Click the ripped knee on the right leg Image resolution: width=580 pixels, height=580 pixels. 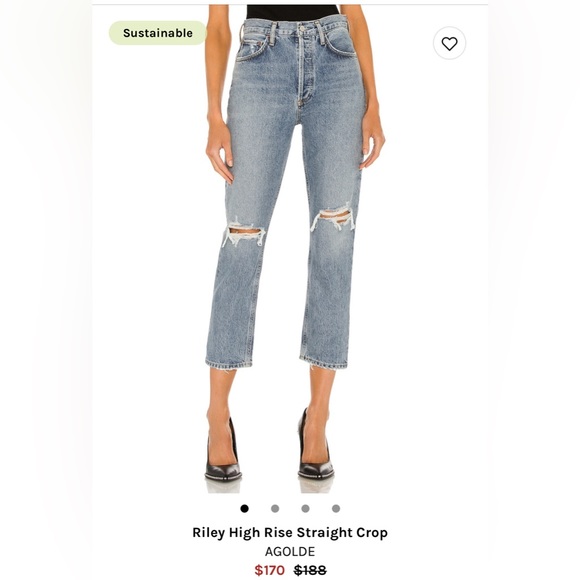pos(333,216)
